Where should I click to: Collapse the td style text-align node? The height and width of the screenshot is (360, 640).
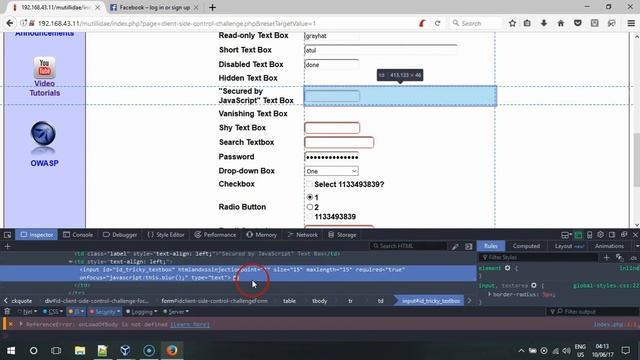[x=71, y=262]
